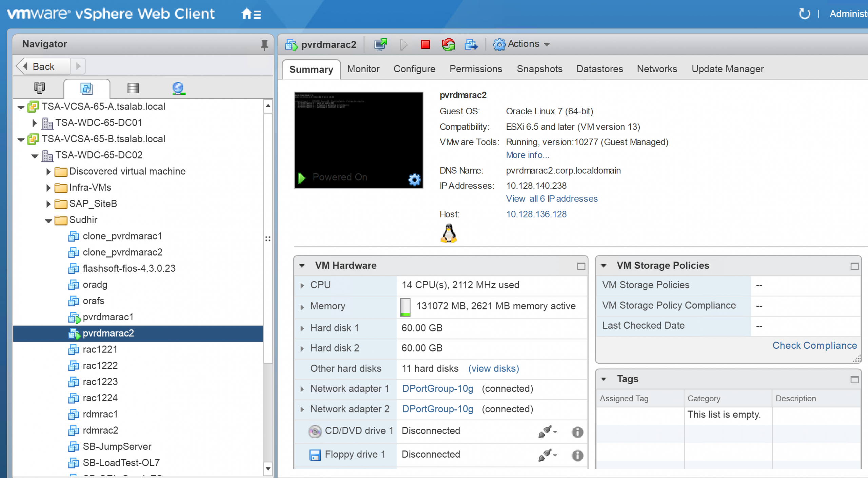Toggle the Tags portlet size box
Viewport: 868px width, 478px height.
pos(854,380)
